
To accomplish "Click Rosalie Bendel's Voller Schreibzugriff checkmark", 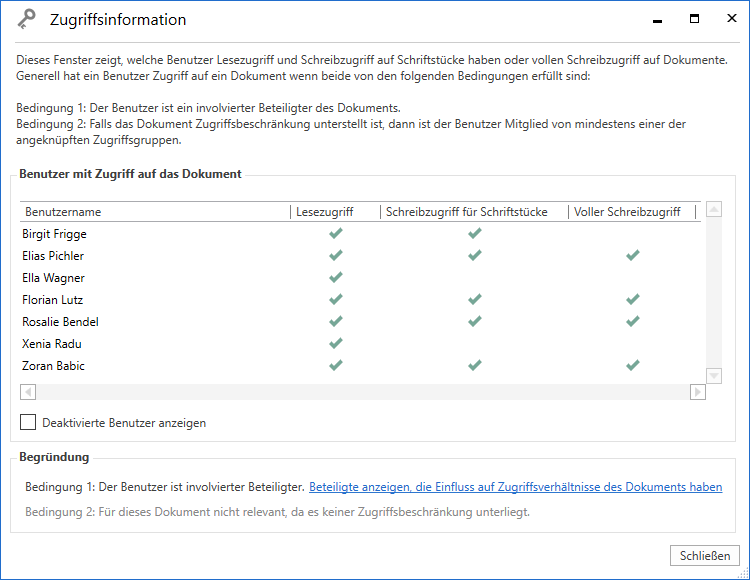I will [x=632, y=322].
